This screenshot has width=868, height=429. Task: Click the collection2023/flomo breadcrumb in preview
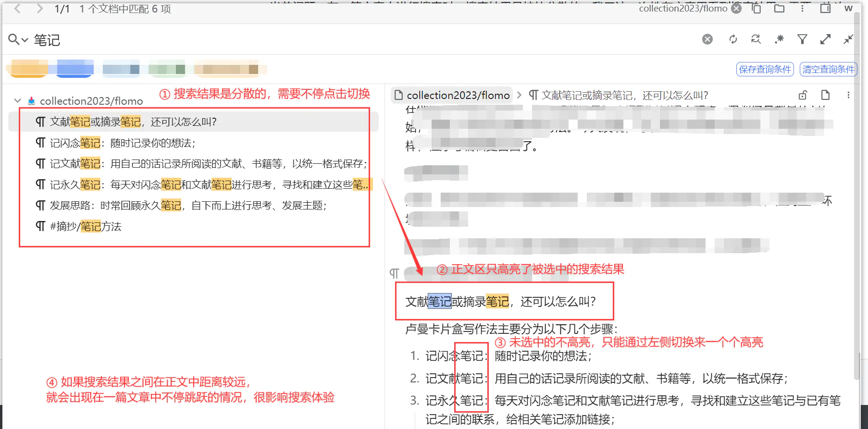(452, 95)
